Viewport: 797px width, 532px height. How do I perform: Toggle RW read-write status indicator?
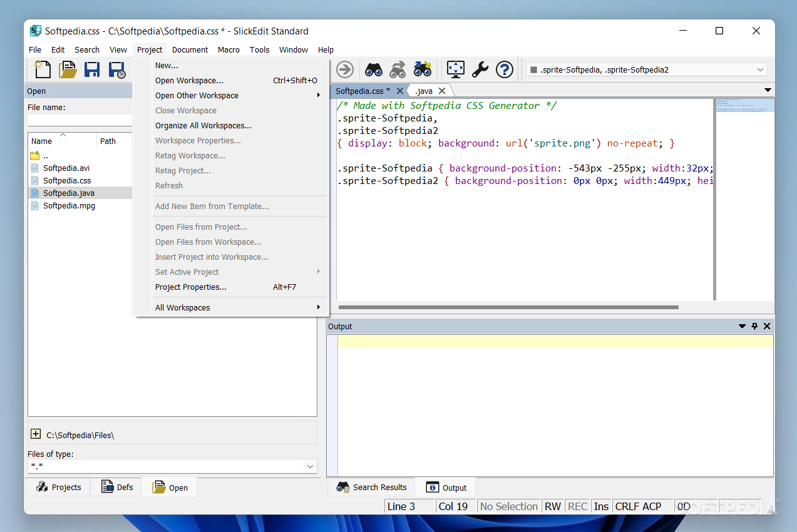tap(552, 506)
